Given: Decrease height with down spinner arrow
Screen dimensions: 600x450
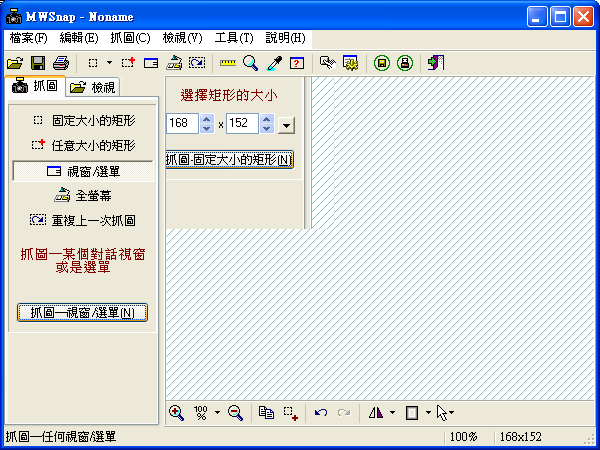Looking at the screenshot, I should (267, 129).
